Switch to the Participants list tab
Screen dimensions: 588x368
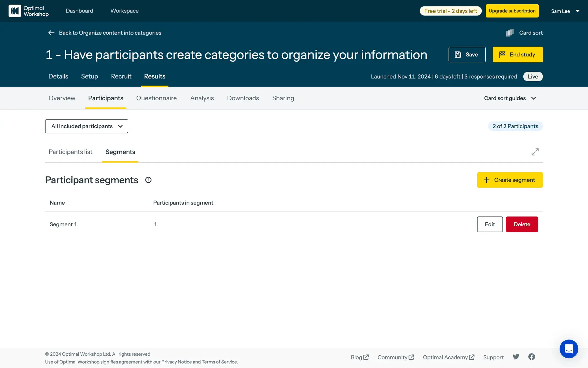[70, 152]
